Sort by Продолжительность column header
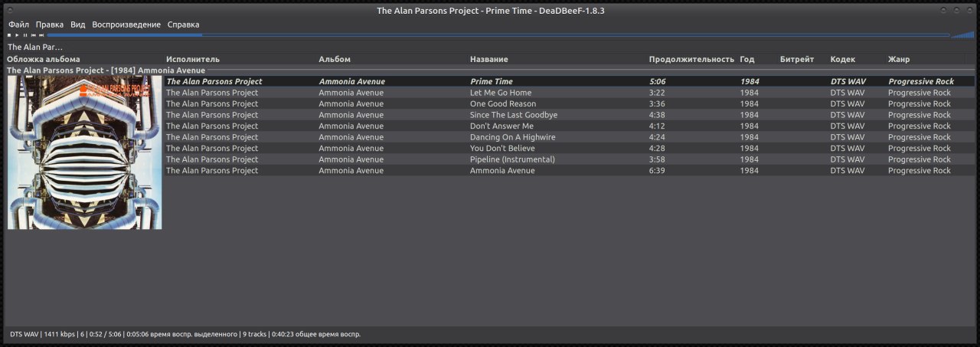The image size is (980, 347). coord(692,59)
